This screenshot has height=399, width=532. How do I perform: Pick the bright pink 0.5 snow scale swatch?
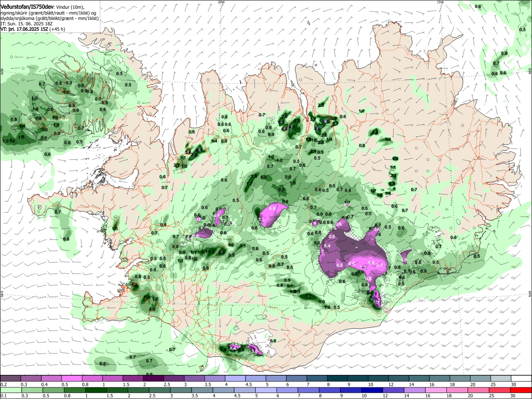(x=71, y=379)
